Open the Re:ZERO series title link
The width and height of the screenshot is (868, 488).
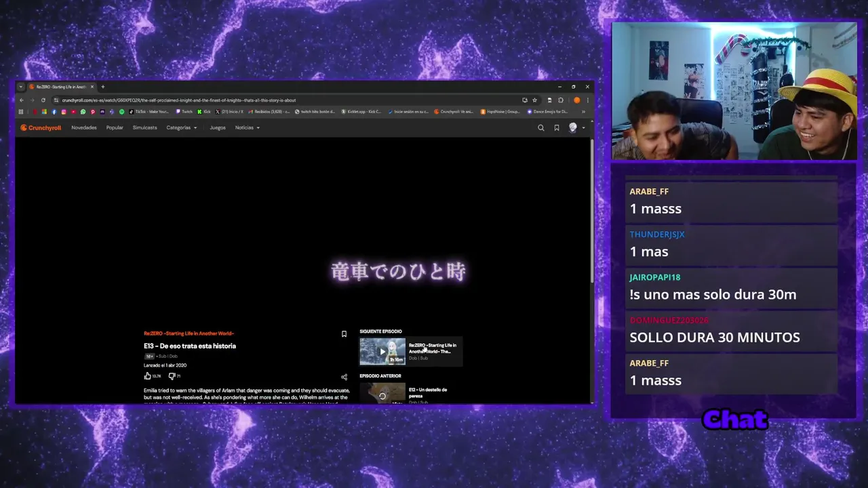189,333
